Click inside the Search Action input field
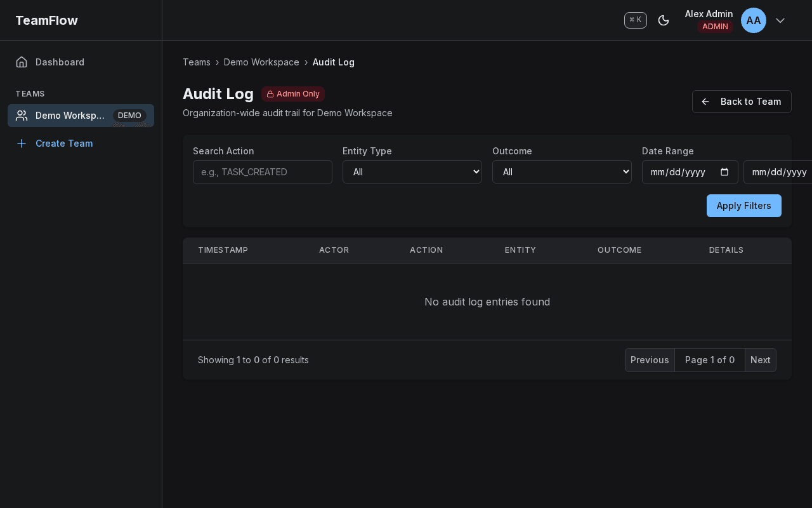Viewport: 812px width, 508px height. (262, 171)
